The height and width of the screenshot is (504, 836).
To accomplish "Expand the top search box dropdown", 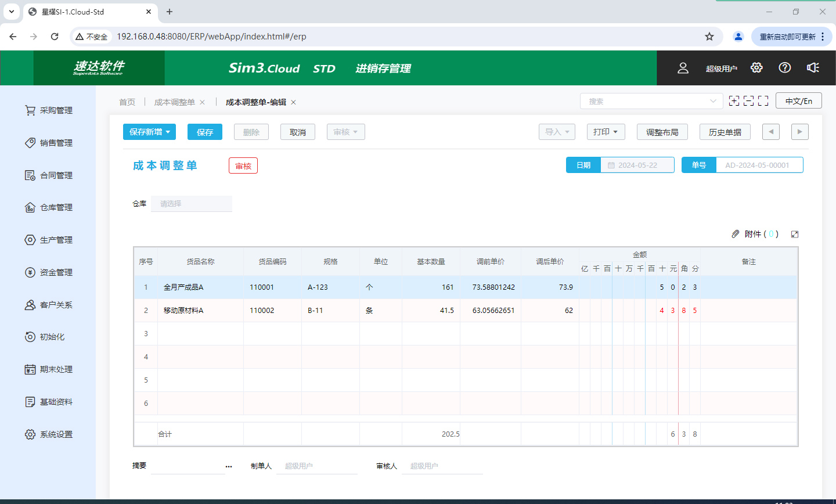I will tap(713, 101).
